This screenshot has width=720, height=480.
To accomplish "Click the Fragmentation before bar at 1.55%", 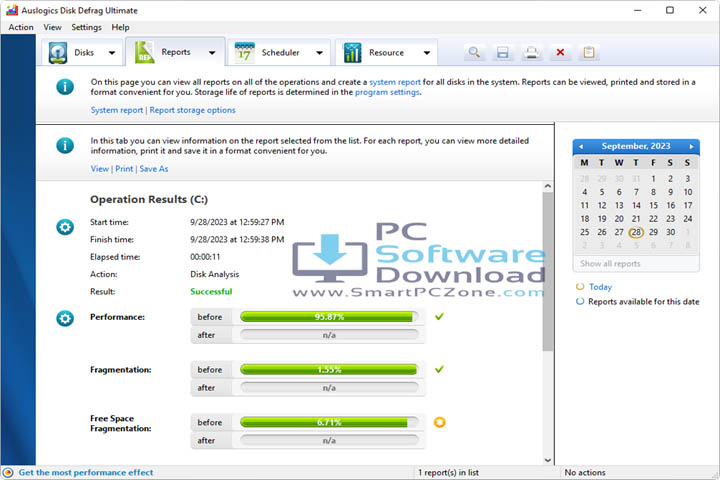I will [329, 370].
